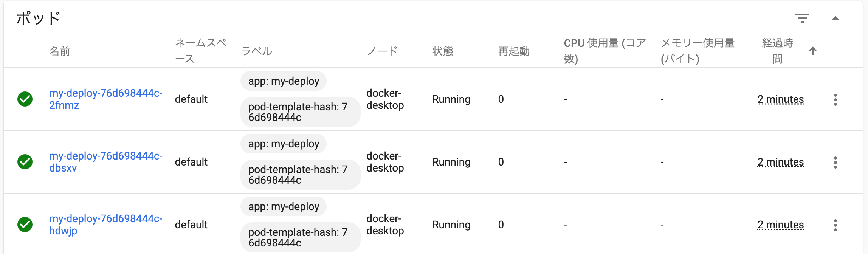
Task: Collapse the ポッド card with the caret
Action: pos(835,18)
